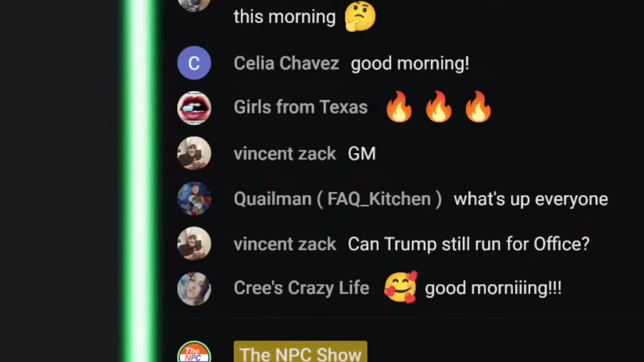The height and width of the screenshot is (362, 644).
Task: Click the smiling hearts emoji
Action: click(x=400, y=287)
